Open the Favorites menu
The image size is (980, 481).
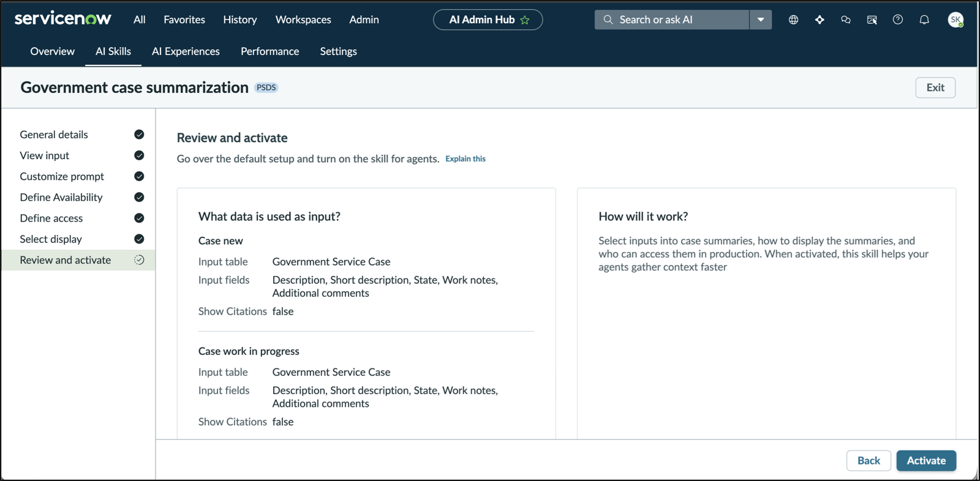click(184, 20)
